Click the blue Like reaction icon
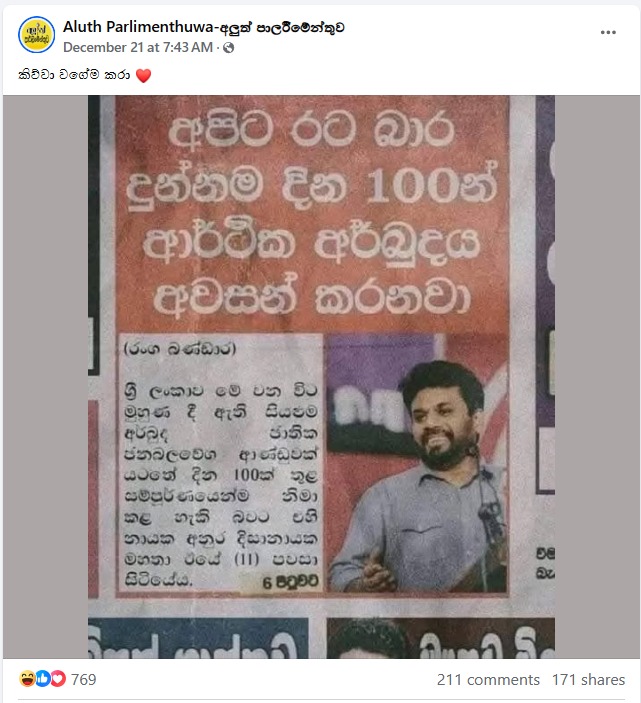Image resolution: width=641 pixels, height=703 pixels. point(43,679)
